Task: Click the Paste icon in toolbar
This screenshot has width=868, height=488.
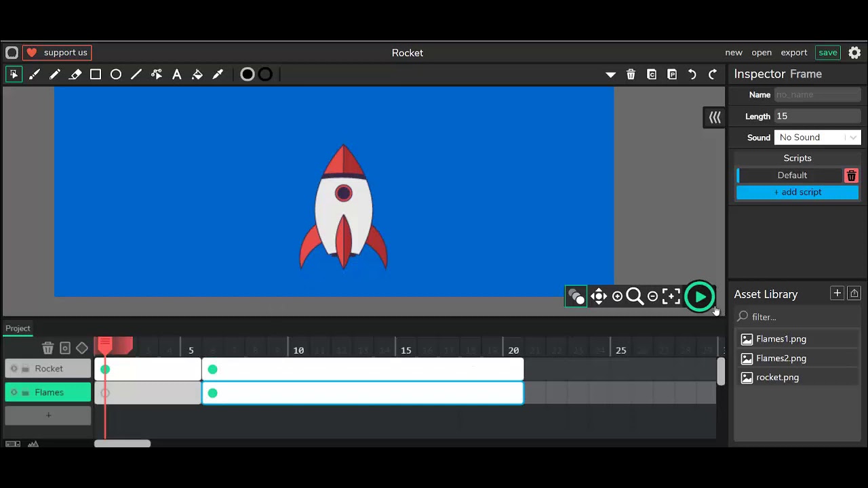Action: pos(672,75)
